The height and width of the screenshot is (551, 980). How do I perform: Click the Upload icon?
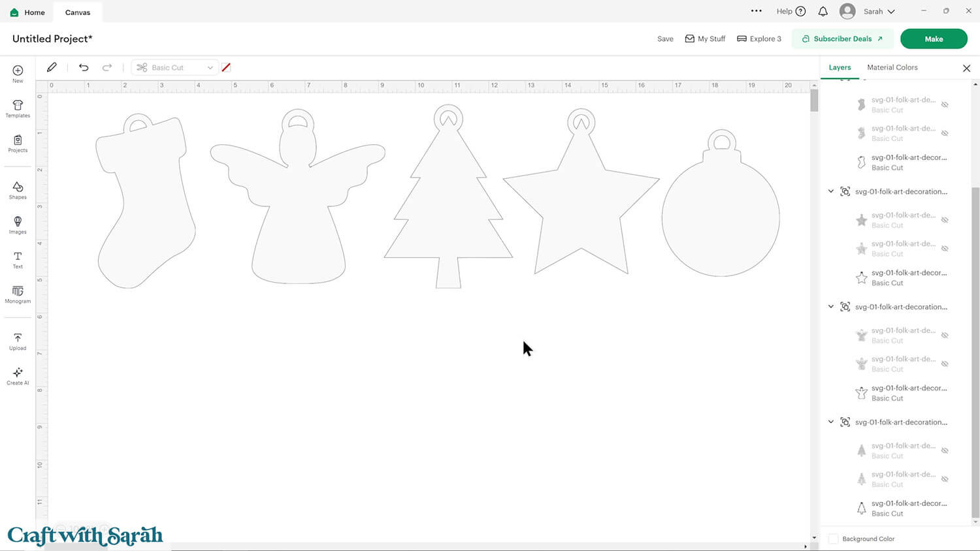point(18,338)
